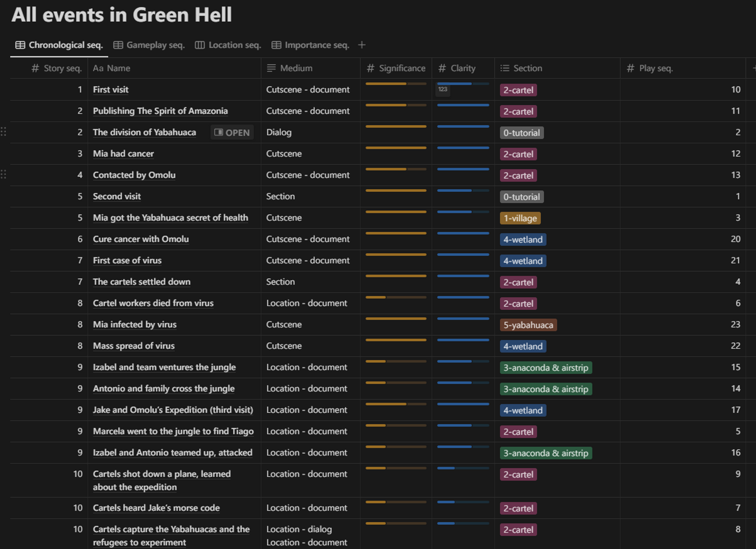Open Clarity column header options
The width and height of the screenshot is (756, 549).
click(x=457, y=68)
